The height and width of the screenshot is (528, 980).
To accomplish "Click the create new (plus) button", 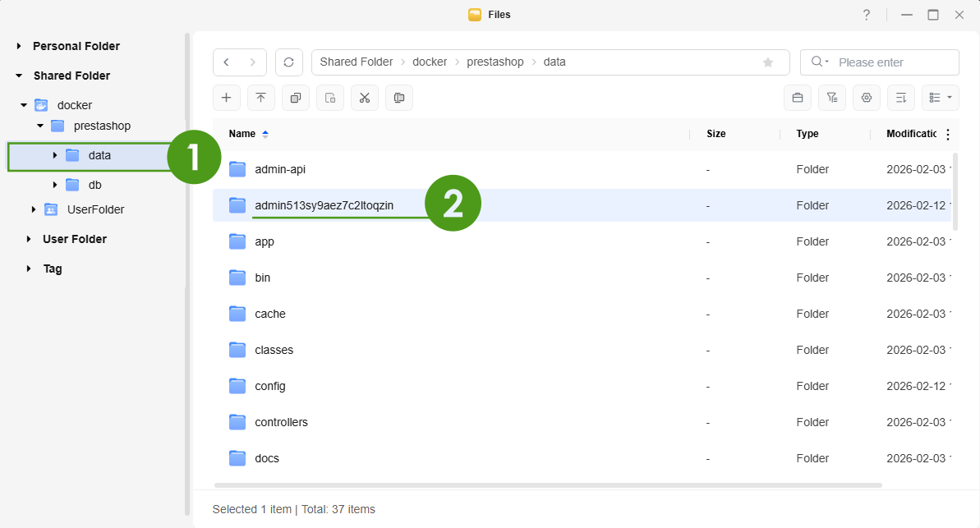I will coord(226,98).
